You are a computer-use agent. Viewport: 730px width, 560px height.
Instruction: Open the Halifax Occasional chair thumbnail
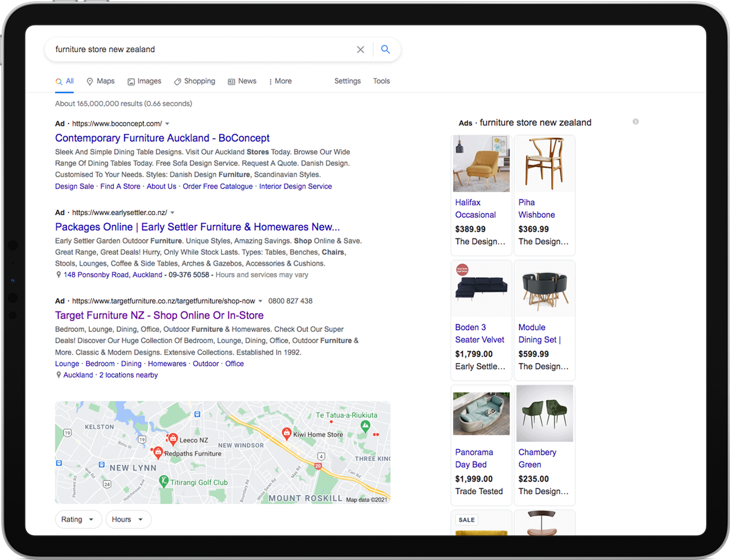[x=481, y=164]
